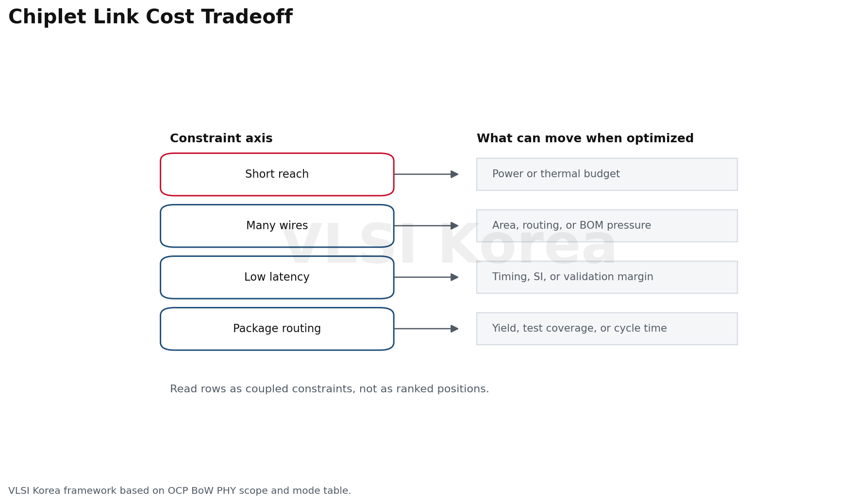Click the Low latency constraint box
This screenshot has height=504, width=853.
click(277, 277)
